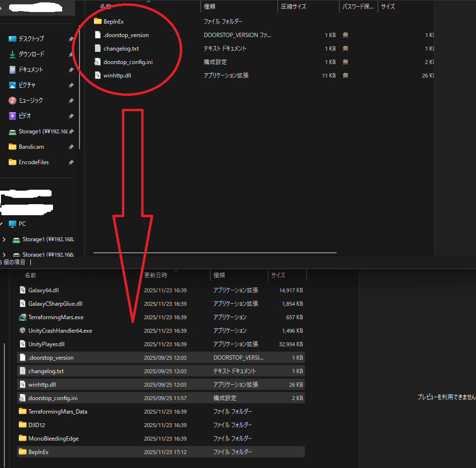Click the horizontal scrollbar in archive pane

215,252
